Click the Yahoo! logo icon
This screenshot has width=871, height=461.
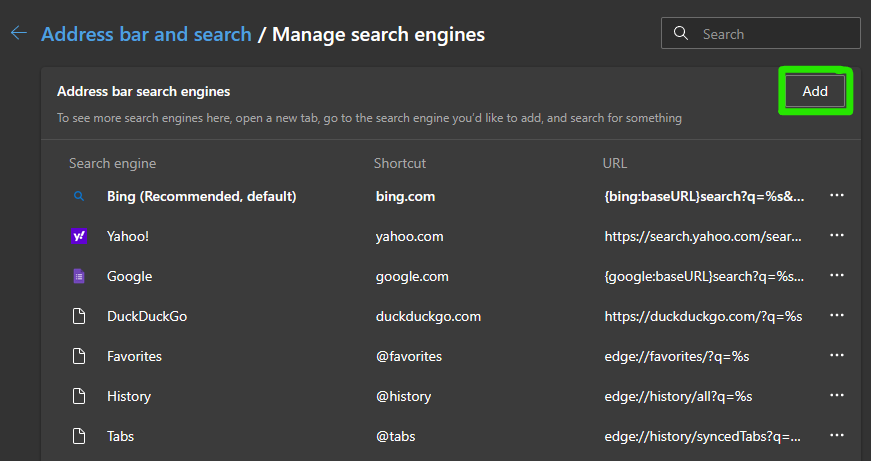(x=79, y=236)
